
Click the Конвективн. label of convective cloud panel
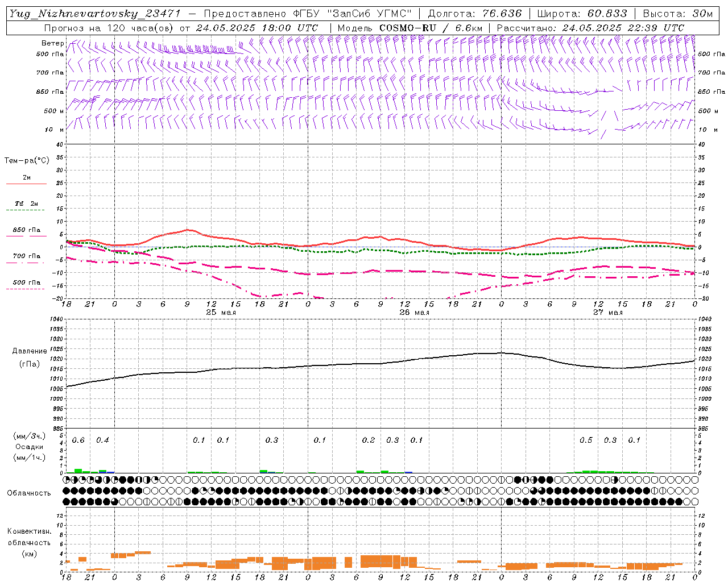tap(29, 531)
